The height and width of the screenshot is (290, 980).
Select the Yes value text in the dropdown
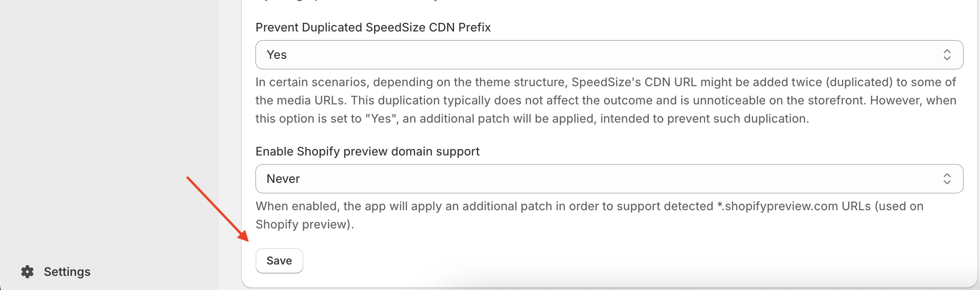276,55
